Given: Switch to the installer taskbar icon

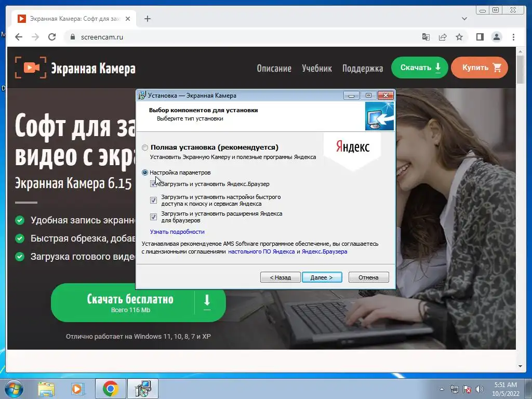Looking at the screenshot, I should (143, 389).
